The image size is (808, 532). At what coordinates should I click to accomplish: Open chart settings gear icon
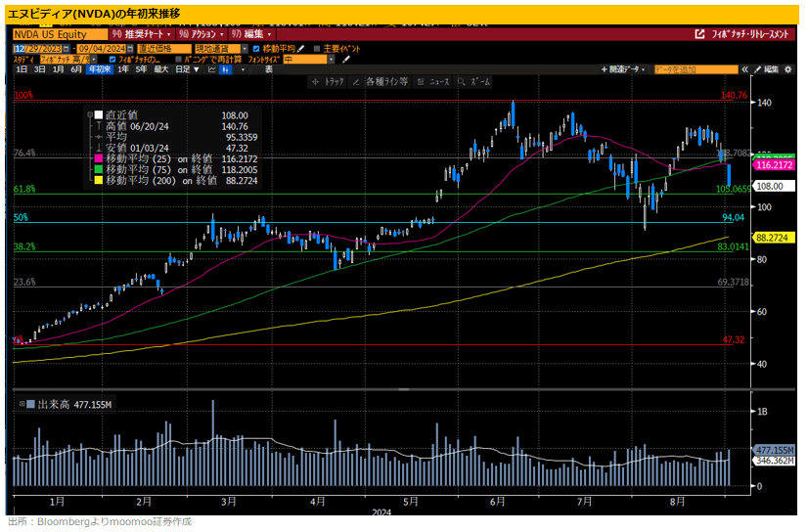coord(787,69)
